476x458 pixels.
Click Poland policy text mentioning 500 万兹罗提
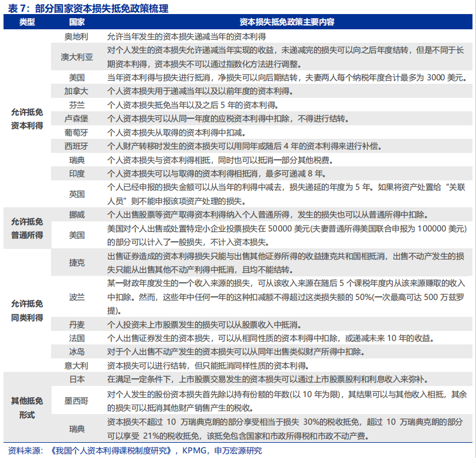285,297
